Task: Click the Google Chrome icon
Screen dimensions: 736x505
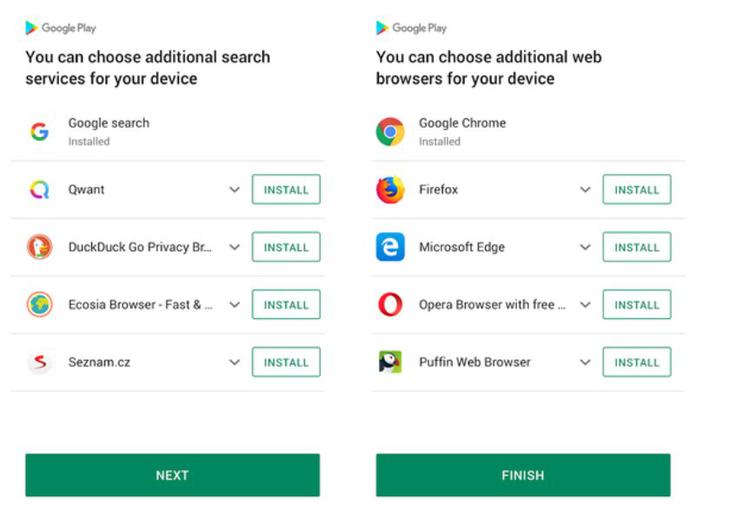Action: coord(390,132)
